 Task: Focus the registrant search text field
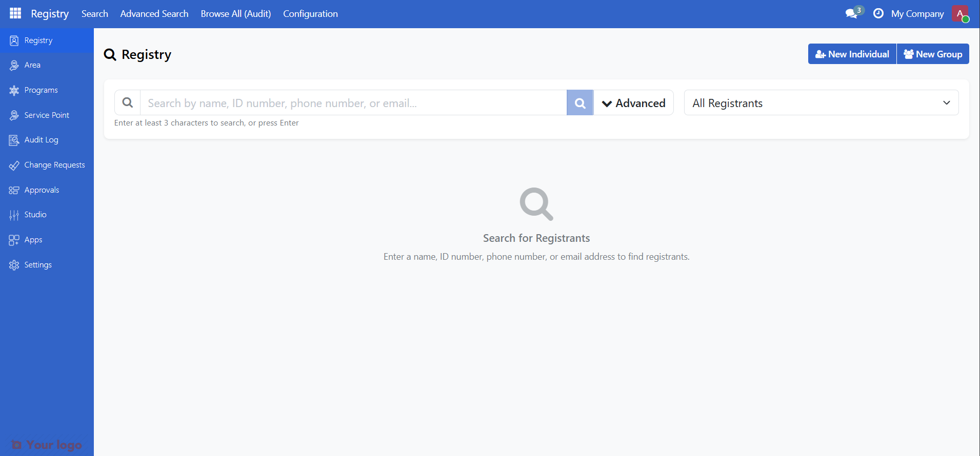pyautogui.click(x=354, y=103)
